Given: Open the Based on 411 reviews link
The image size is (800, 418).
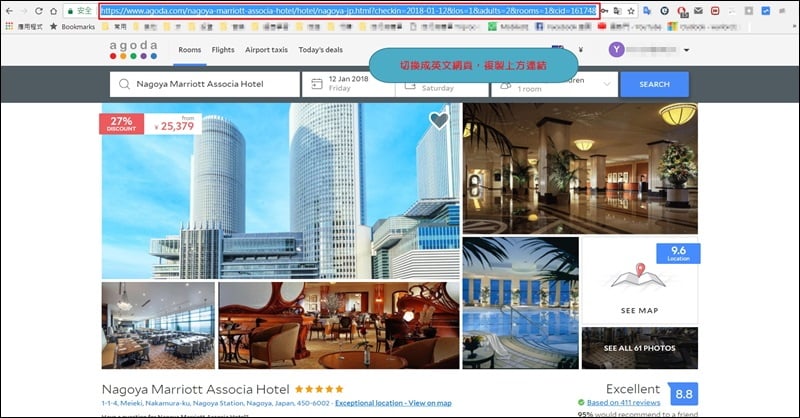Looking at the screenshot, I should point(623,403).
